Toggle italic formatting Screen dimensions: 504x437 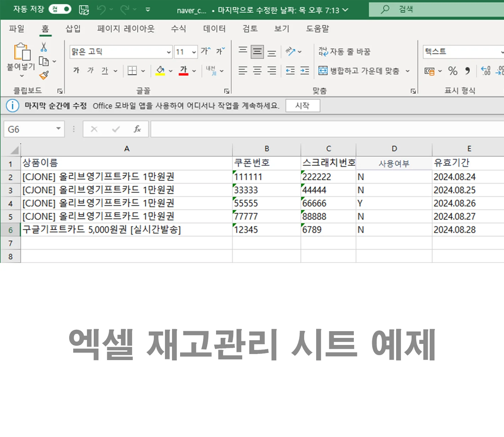click(90, 71)
